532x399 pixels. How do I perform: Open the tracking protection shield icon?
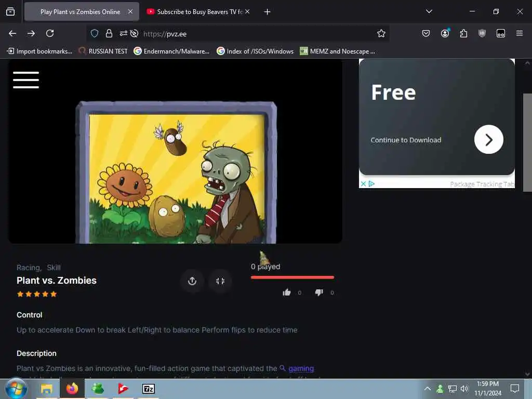coord(95,33)
